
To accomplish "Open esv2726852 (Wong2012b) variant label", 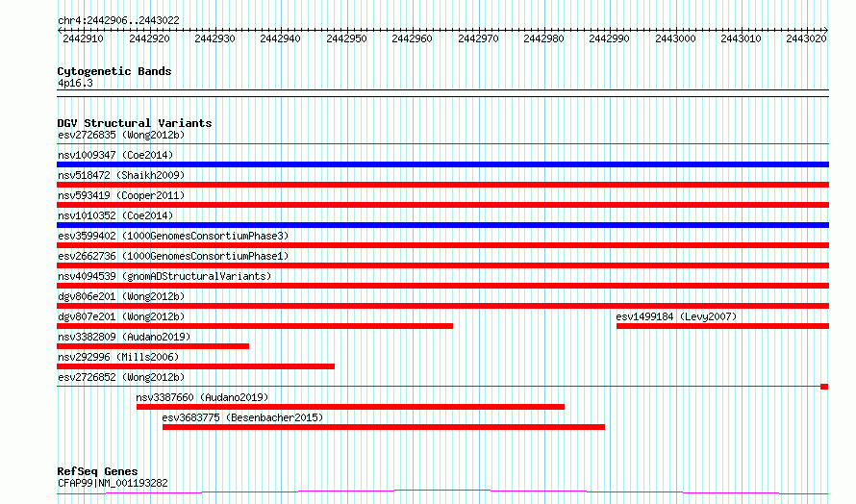I will pos(121,377).
